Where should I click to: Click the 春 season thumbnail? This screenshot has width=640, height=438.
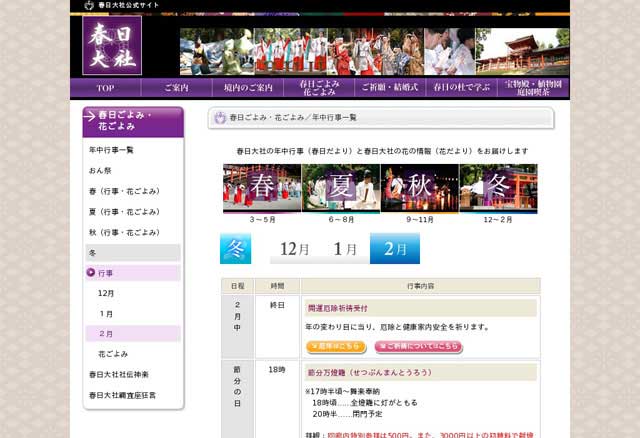coord(262,189)
